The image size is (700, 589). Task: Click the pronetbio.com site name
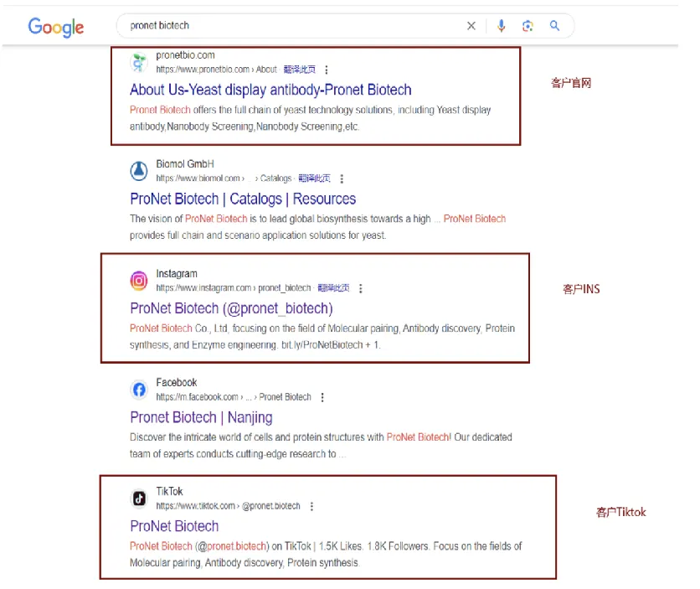tap(185, 55)
